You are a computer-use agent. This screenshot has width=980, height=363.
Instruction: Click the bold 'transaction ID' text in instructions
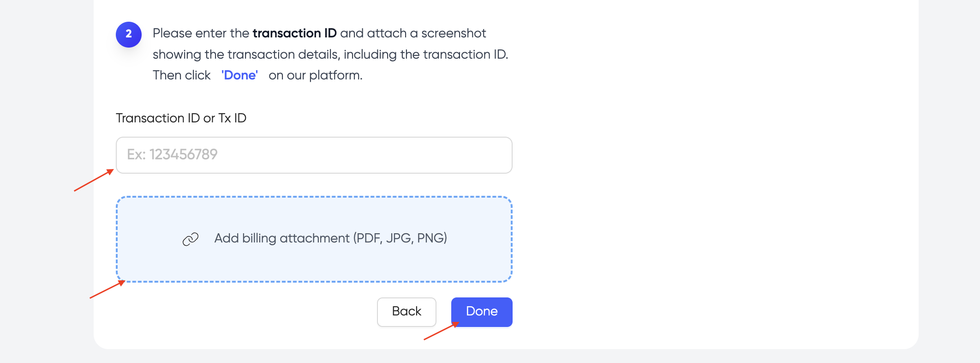click(x=295, y=33)
